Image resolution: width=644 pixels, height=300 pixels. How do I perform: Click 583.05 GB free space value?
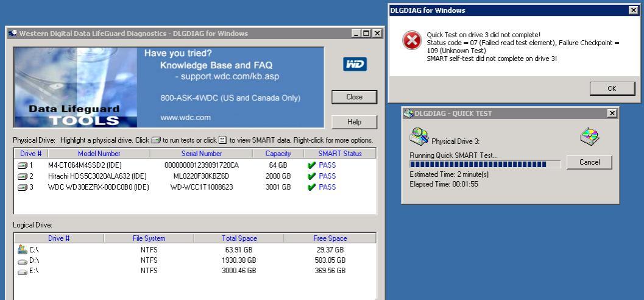(x=330, y=260)
